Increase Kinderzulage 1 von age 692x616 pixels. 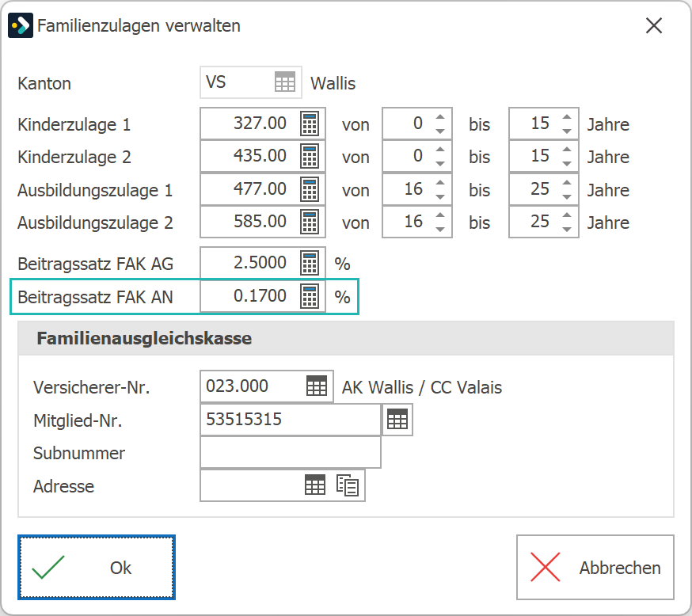440,117
